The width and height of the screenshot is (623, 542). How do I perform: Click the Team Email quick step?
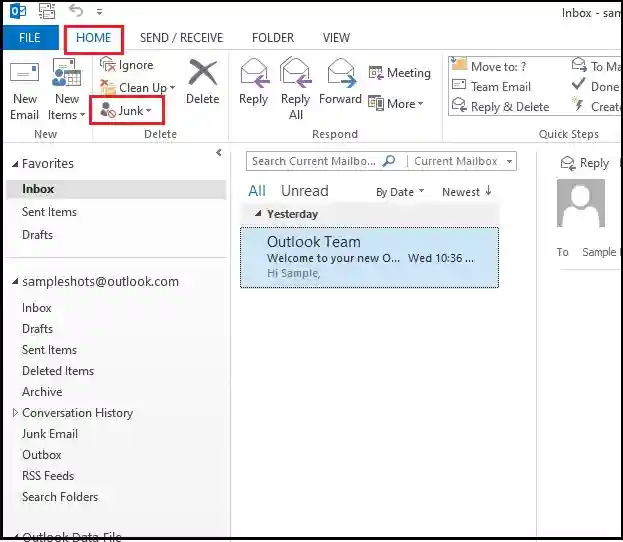(x=491, y=86)
